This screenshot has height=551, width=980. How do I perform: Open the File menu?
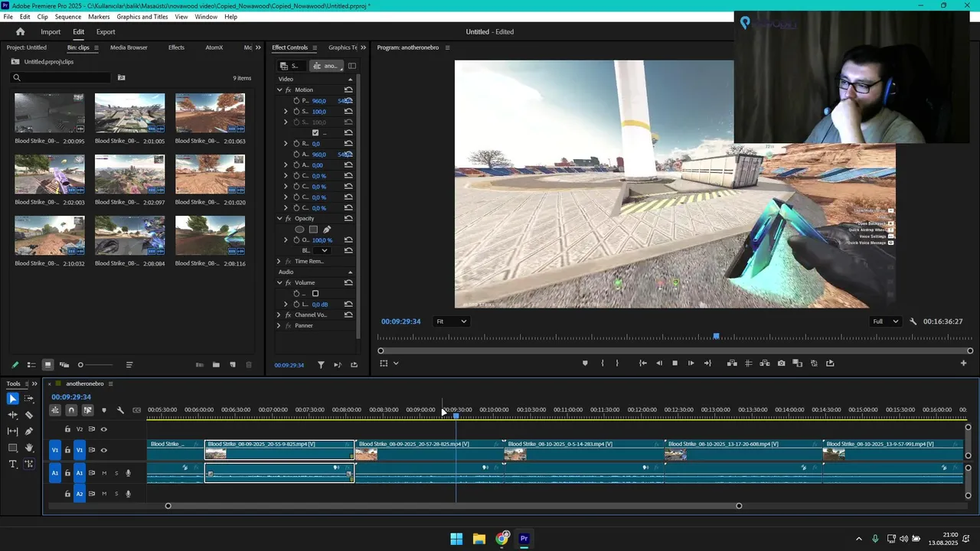(x=8, y=17)
